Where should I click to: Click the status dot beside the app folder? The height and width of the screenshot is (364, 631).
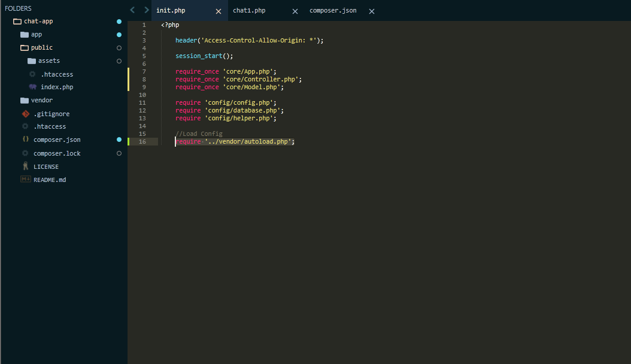[119, 34]
